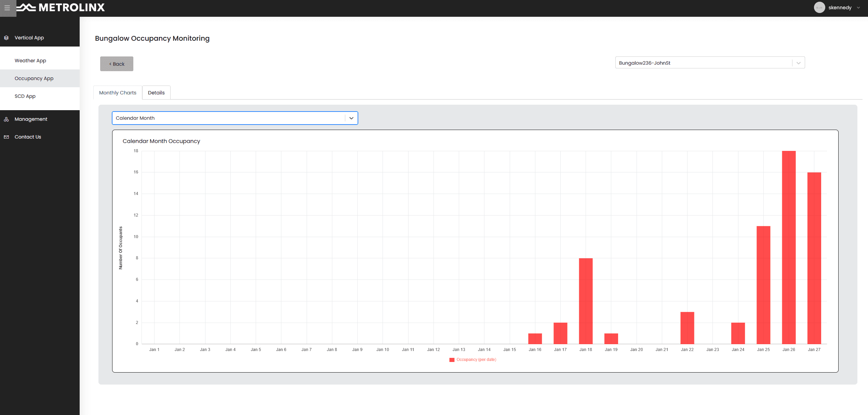868x415 pixels.
Task: Go back with the Back button
Action: (117, 64)
